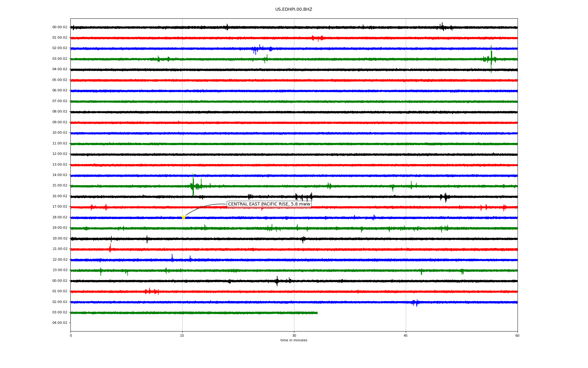Click the x-axis tick label 0
Viewport: 588px width, 368px height.
coord(71,336)
